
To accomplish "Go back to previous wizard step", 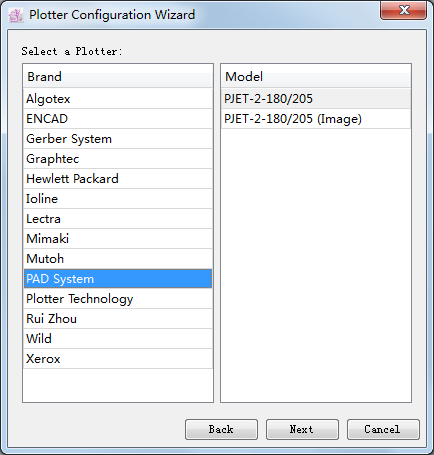I will 221,429.
